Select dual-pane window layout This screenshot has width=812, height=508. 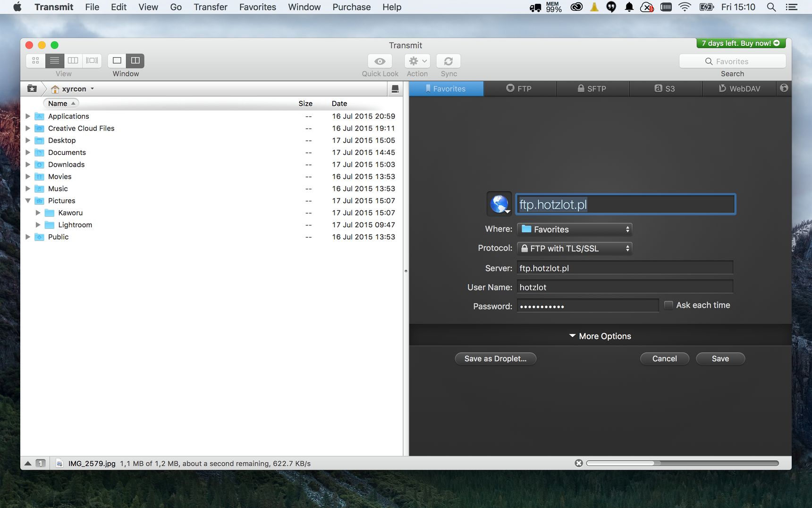(135, 60)
